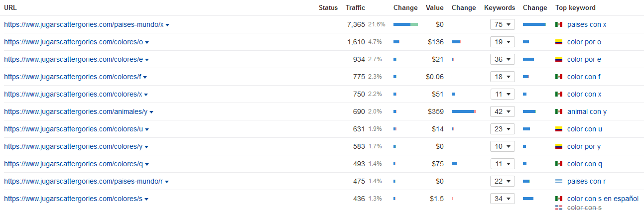644x214 pixels.
Task: Open the keywords dropdown showing 34
Action: [503, 199]
